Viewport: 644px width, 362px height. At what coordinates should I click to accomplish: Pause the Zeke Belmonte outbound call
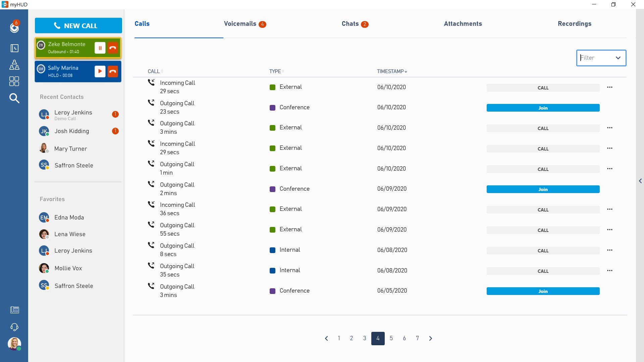[100, 48]
